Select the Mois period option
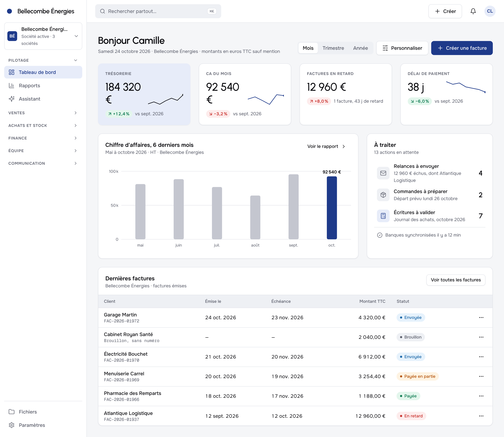The image size is (504, 437). pos(308,48)
